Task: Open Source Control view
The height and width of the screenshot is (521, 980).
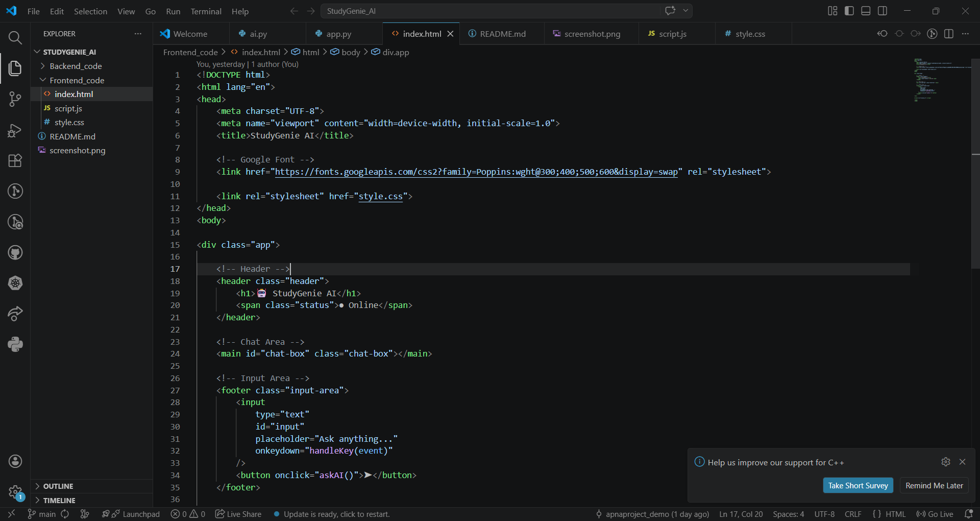Action: coord(15,99)
